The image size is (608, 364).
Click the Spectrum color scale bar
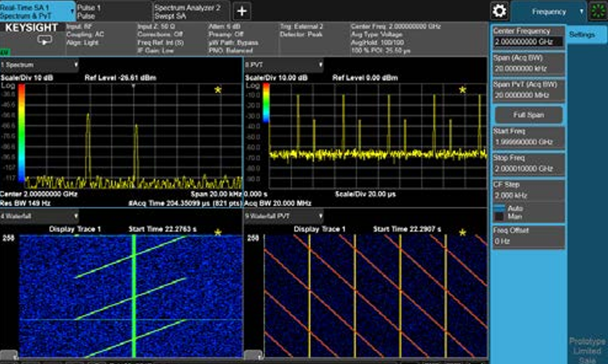coord(22,133)
